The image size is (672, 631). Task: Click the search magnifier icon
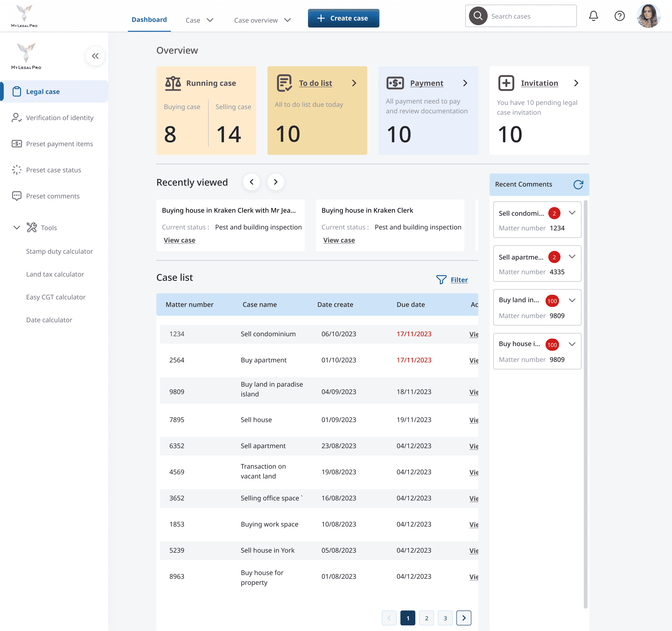pyautogui.click(x=478, y=16)
